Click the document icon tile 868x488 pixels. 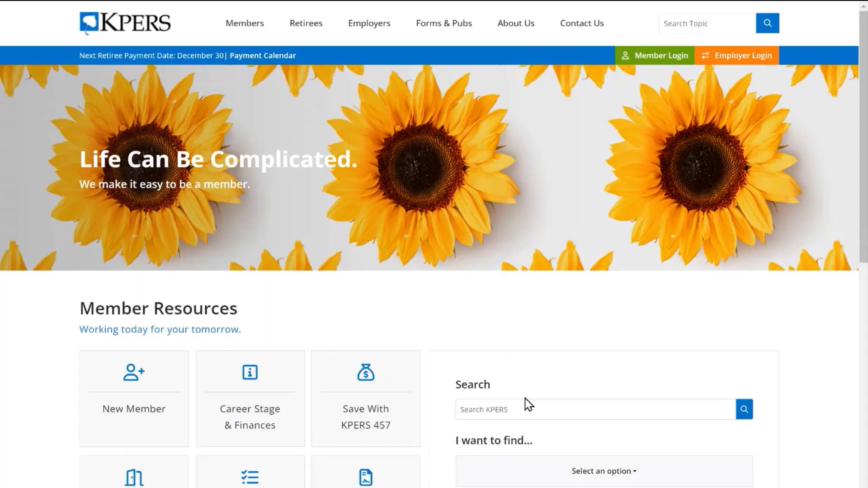click(366, 477)
